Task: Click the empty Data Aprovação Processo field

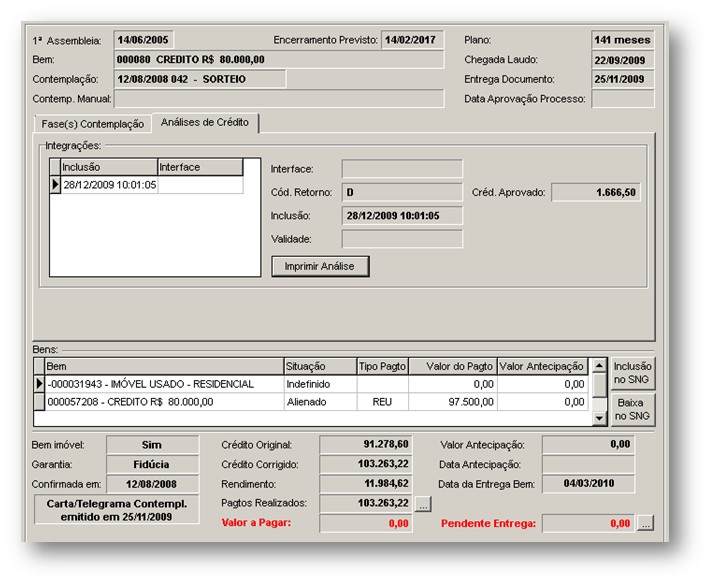Action: [623, 99]
